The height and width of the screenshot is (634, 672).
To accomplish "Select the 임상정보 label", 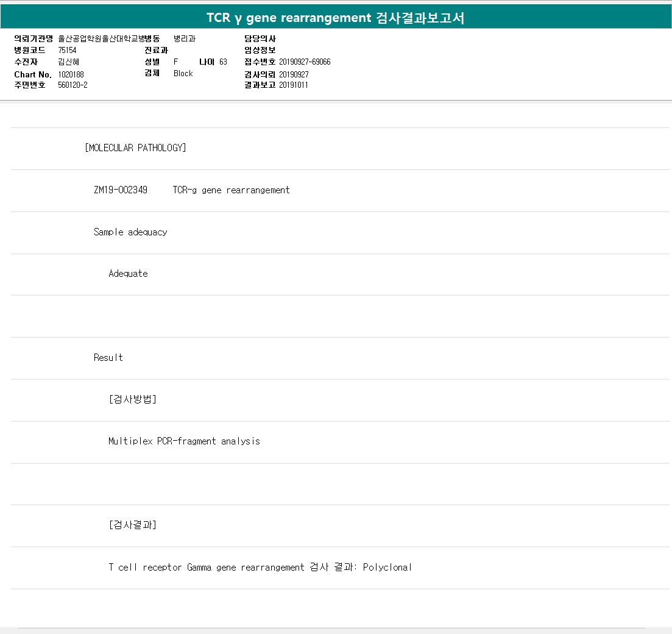I will (x=260, y=50).
